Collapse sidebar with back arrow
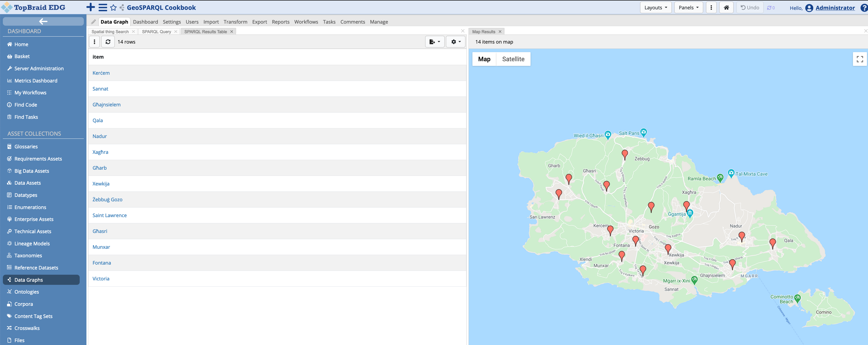The height and width of the screenshot is (345, 868). coord(43,22)
